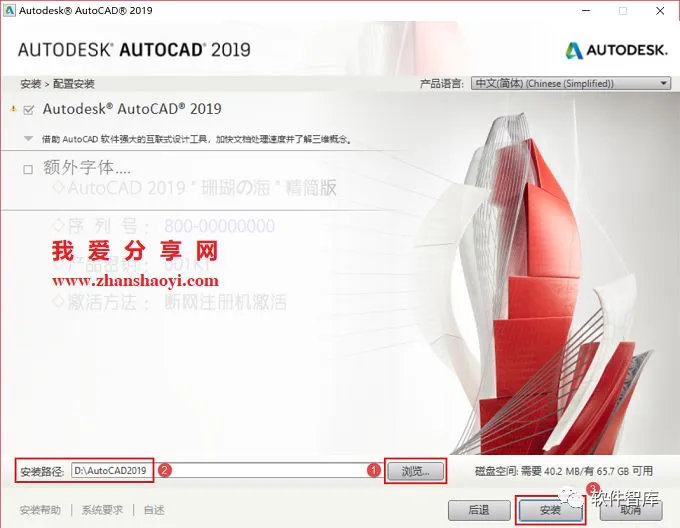Viewport: 680px width, 528px height.
Task: Click the warning icon beside AutoCAD 2019
Action: 13,109
